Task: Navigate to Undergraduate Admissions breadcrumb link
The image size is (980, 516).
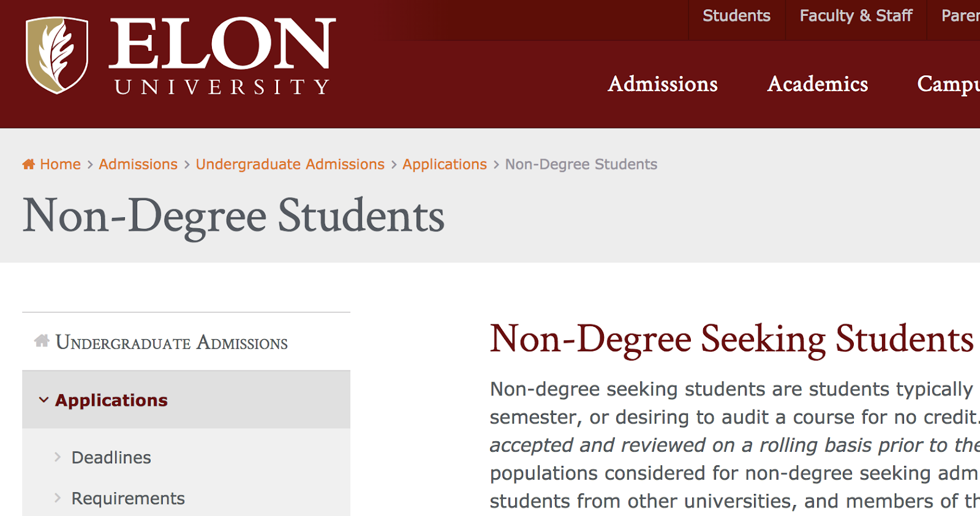Action: [290, 164]
